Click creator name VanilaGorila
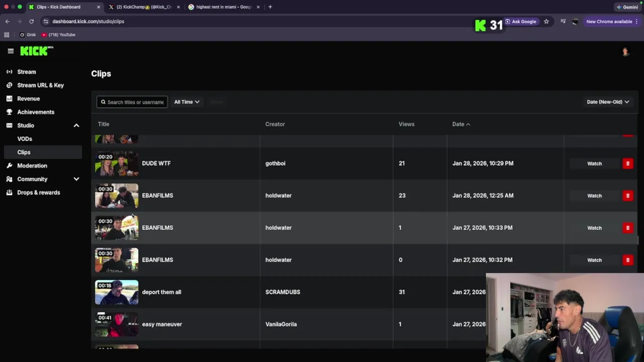 [281, 324]
